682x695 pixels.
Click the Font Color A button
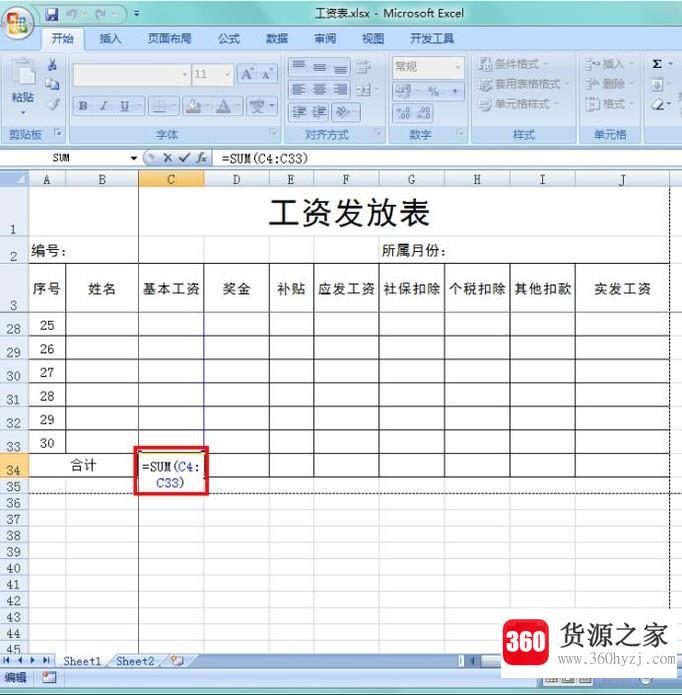224,106
